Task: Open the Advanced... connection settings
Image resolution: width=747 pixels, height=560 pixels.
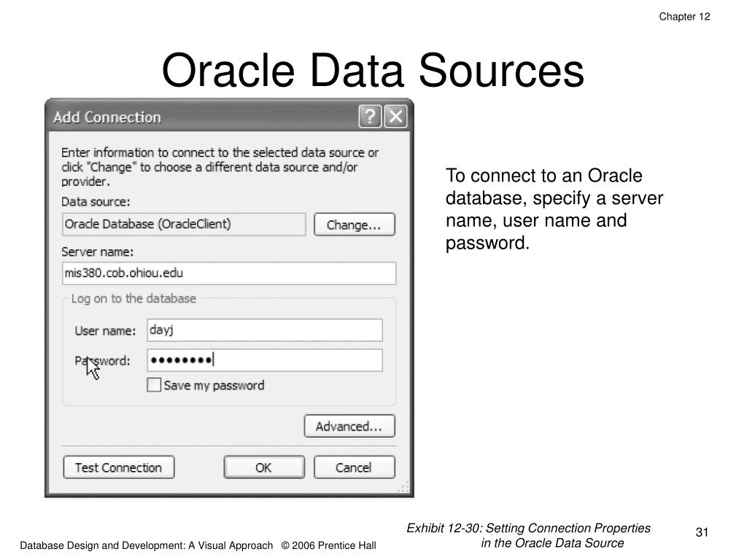Action: (349, 427)
